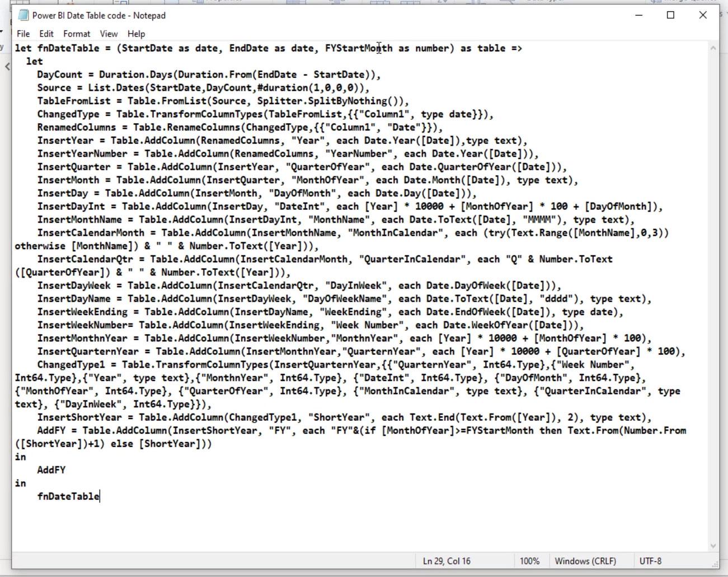728x577 pixels.
Task: Click on RenamedColumns variable definition
Action: click(x=77, y=128)
